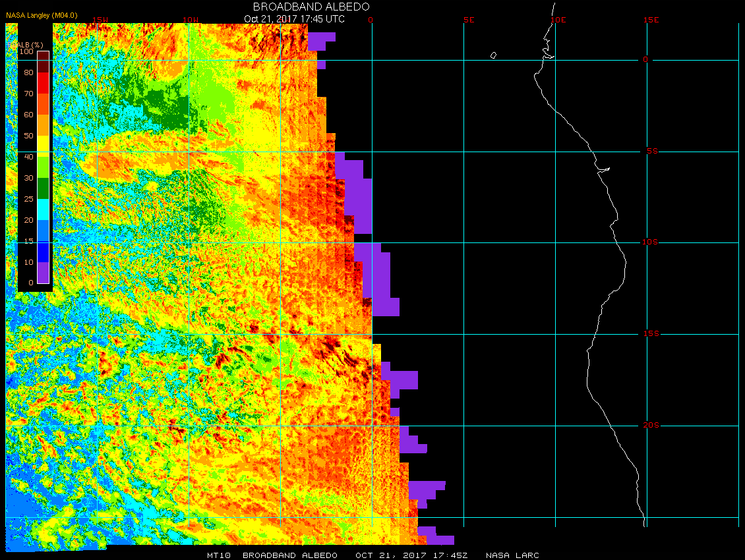The width and height of the screenshot is (745, 560).
Task: Click the 10E longitude label
Action: pos(558,20)
